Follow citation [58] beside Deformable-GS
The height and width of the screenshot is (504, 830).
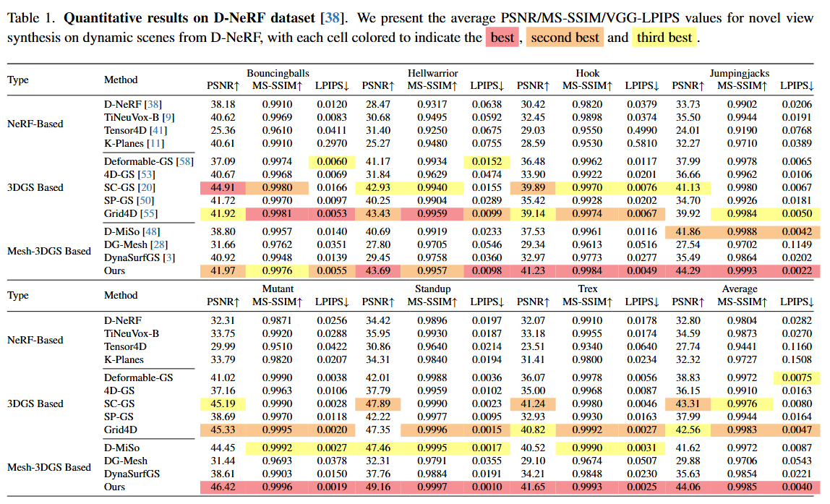pyautogui.click(x=185, y=161)
